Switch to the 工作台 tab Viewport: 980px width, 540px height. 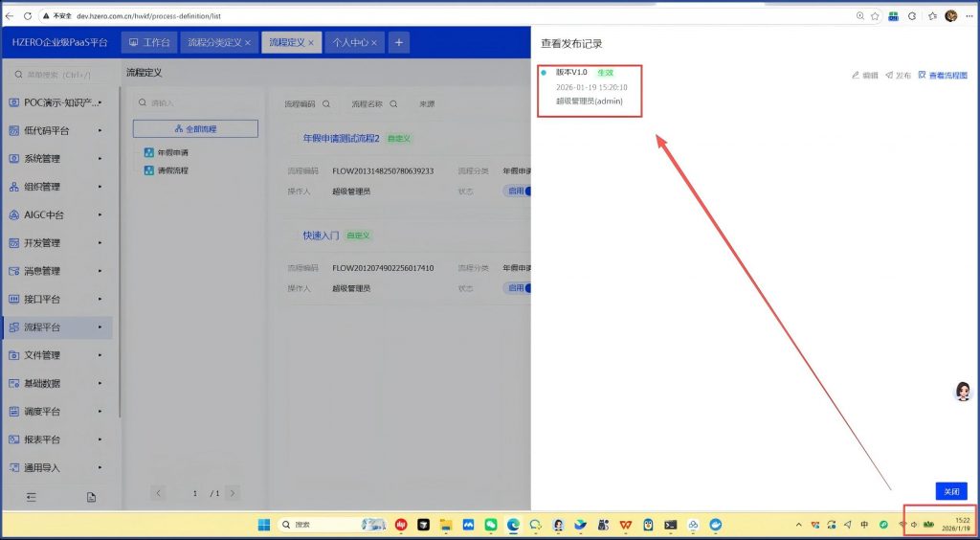coord(149,42)
